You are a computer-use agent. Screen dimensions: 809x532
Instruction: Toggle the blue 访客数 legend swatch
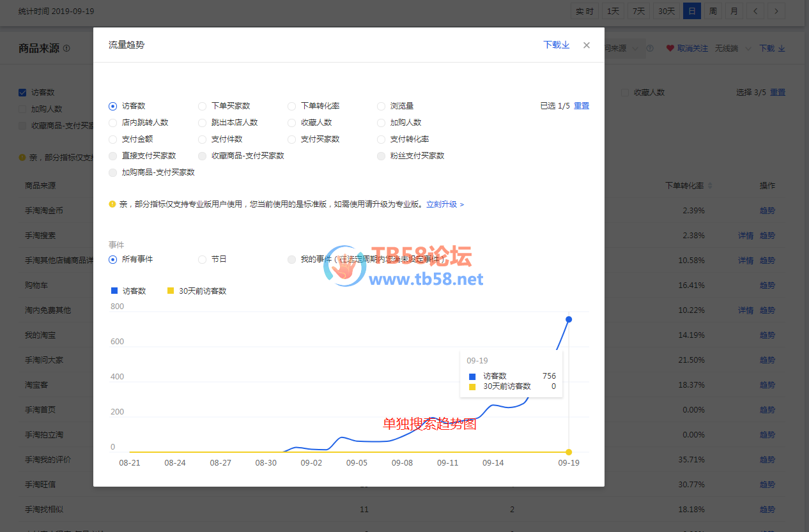pos(114,291)
